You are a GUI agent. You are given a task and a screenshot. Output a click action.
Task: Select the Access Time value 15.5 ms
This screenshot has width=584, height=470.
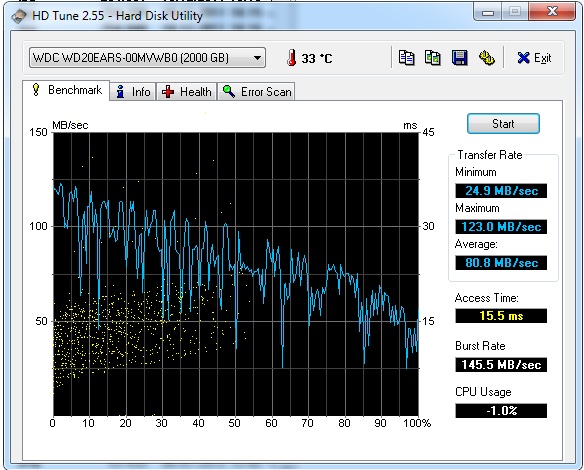click(501, 316)
